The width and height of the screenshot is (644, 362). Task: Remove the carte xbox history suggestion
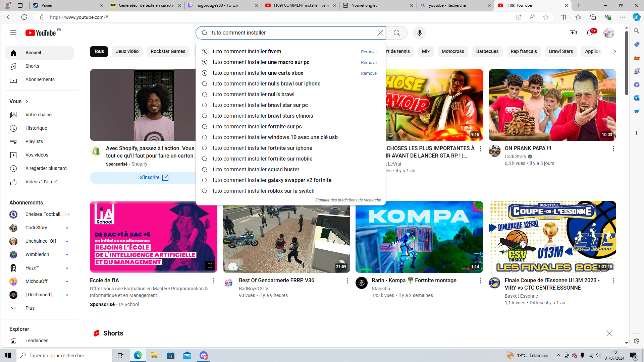click(369, 73)
